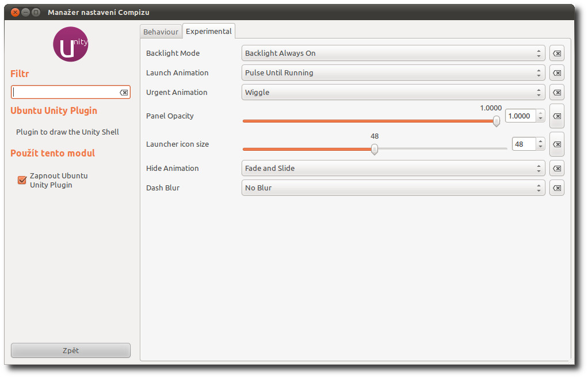
Task: Toggle Zapnout Ubuntu Unity Plugin checkbox
Action: click(22, 181)
